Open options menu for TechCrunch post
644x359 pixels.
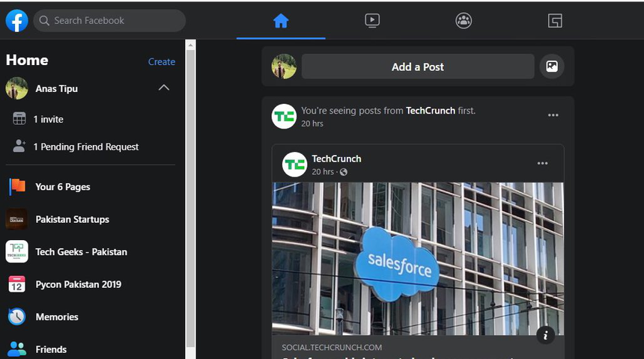(x=542, y=163)
